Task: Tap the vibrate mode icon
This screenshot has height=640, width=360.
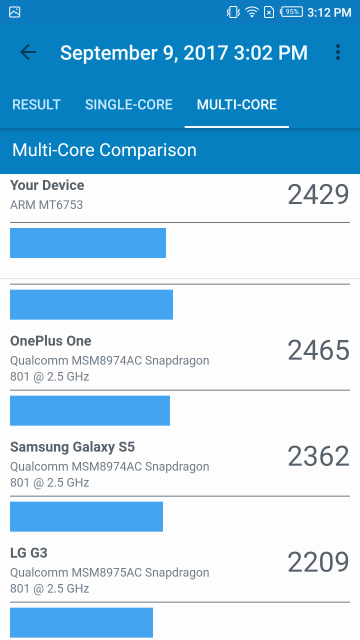Action: click(233, 12)
